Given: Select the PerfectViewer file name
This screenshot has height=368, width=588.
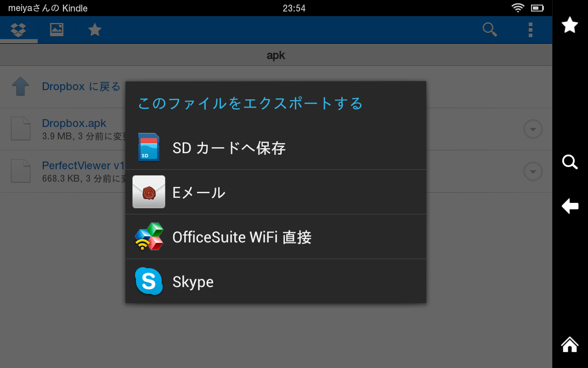Looking at the screenshot, I should (83, 166).
